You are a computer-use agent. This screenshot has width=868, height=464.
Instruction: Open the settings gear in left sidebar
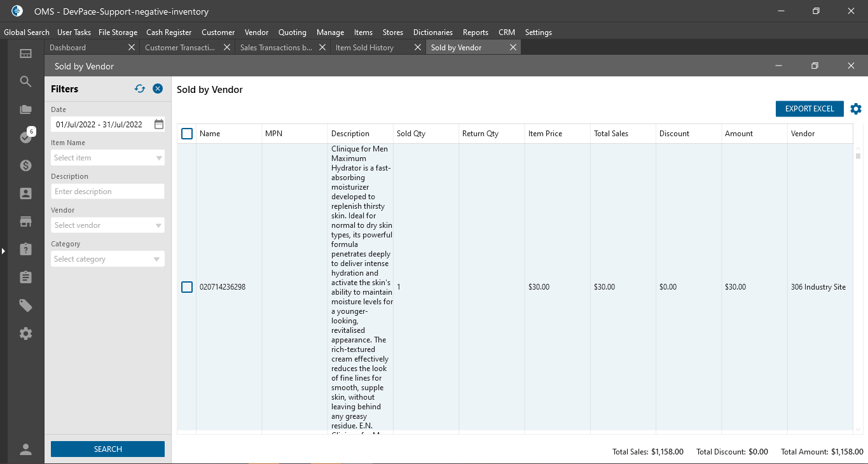point(25,334)
